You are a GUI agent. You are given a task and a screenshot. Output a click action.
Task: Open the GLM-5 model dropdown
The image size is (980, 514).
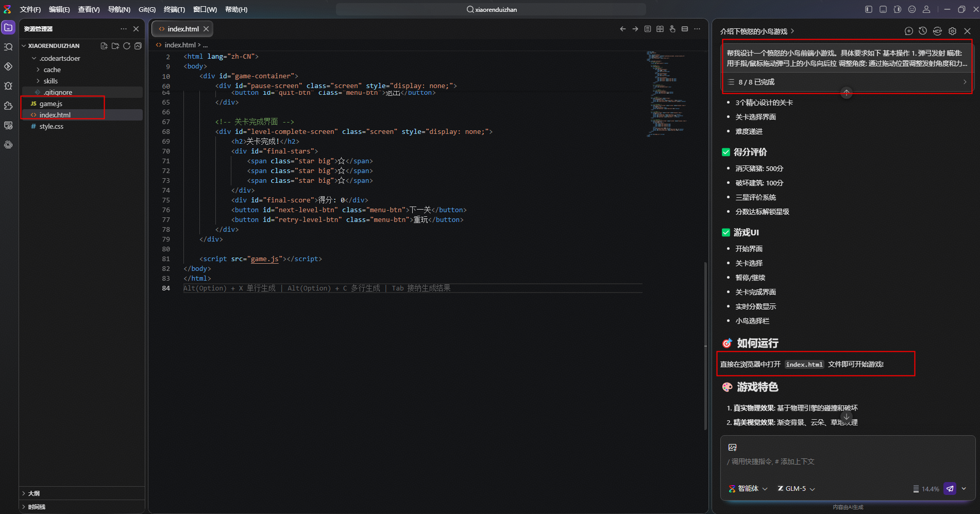coord(796,488)
